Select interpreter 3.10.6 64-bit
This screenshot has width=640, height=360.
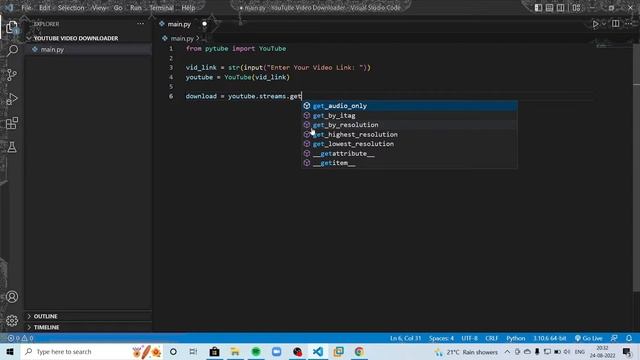[549, 338]
